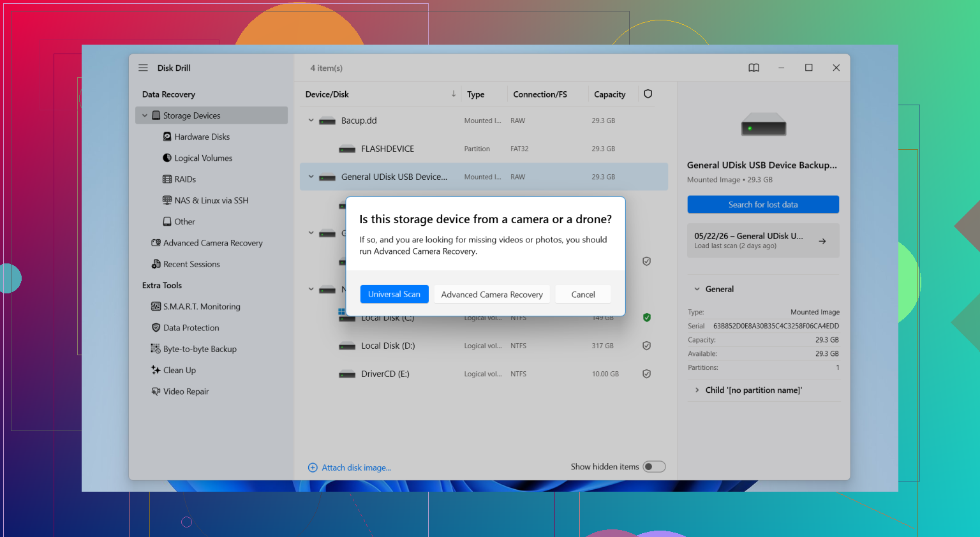980x537 pixels.
Task: Expand the Child '[no partition name]' section
Action: [697, 390]
